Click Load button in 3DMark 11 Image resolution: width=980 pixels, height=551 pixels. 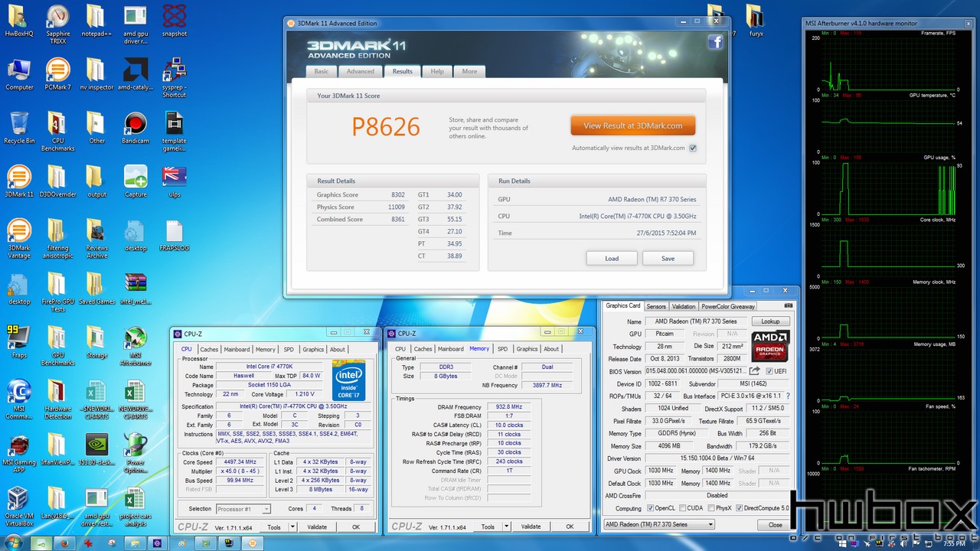click(612, 258)
